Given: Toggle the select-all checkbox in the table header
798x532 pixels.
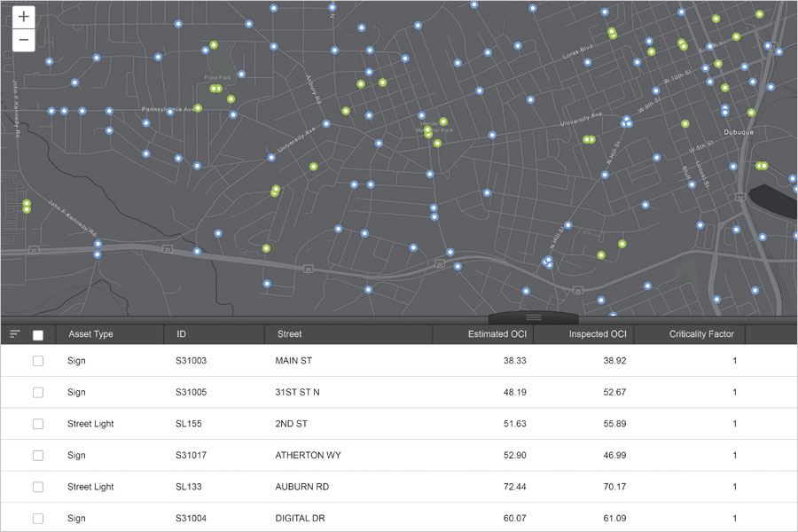Looking at the screenshot, I should [37, 334].
